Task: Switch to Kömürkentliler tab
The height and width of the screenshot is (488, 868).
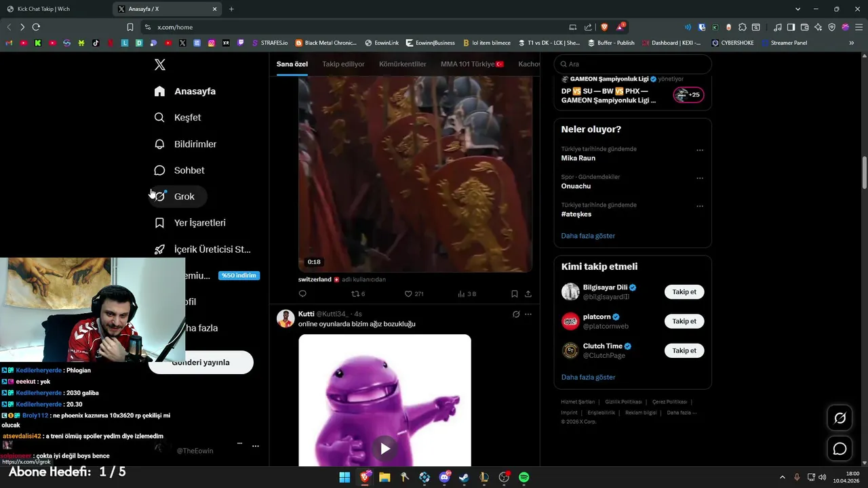Action: click(x=403, y=64)
